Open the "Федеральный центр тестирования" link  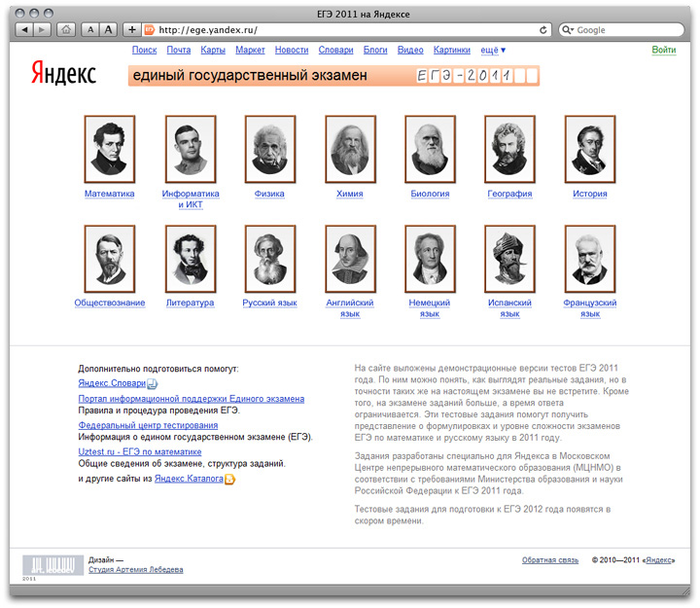coord(148,425)
